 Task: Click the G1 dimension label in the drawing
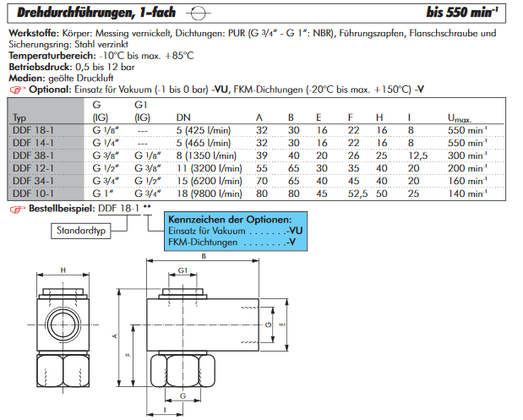click(183, 271)
